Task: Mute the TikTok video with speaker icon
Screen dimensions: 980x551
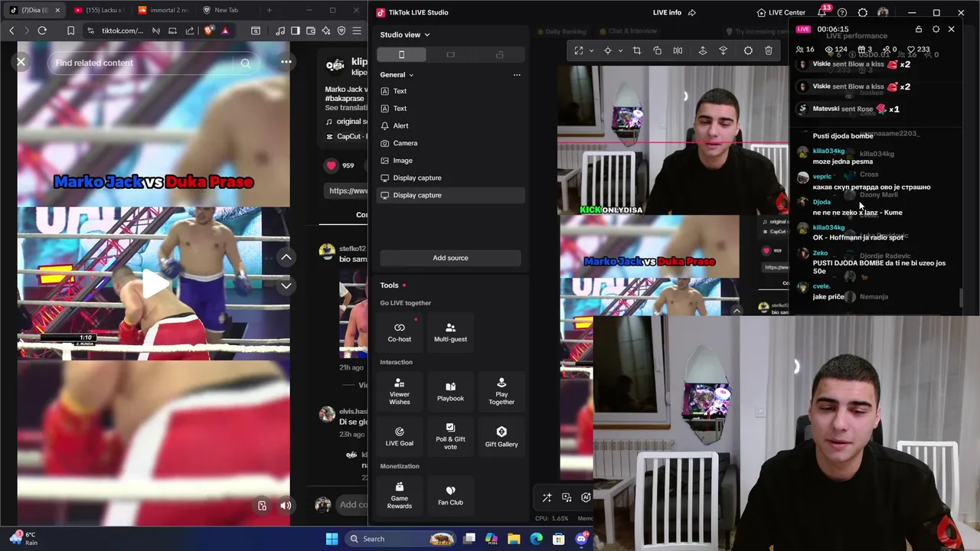Action: point(286,505)
